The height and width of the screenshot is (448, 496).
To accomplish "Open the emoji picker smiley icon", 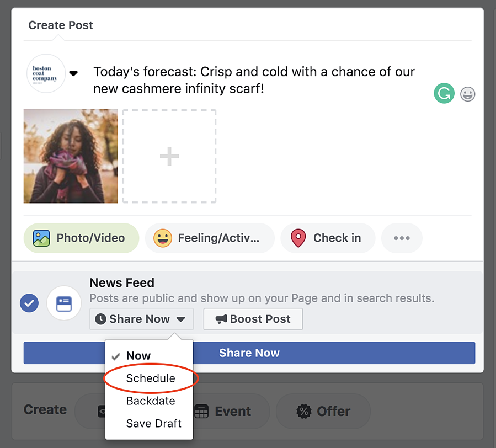I will pos(468,94).
